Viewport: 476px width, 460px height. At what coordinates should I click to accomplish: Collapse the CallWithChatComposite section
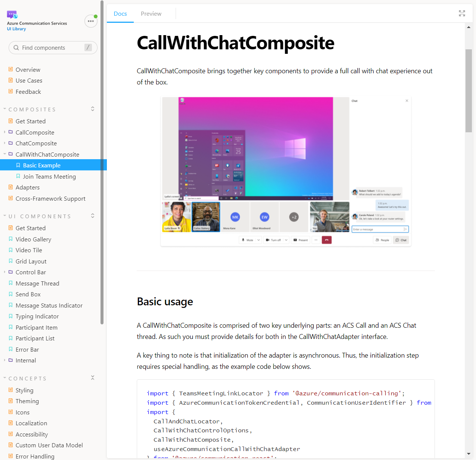(x=5, y=154)
